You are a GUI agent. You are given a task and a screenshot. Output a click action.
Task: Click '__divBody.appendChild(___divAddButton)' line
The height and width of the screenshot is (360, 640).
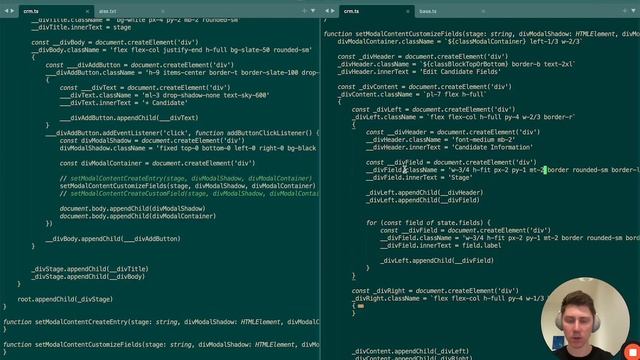[x=113, y=239]
